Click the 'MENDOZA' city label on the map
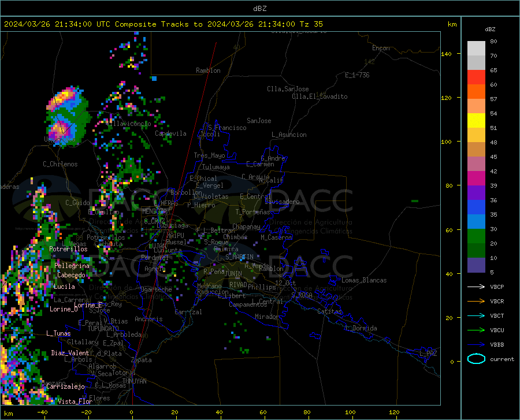This screenshot has width=520, height=420. coord(154,211)
